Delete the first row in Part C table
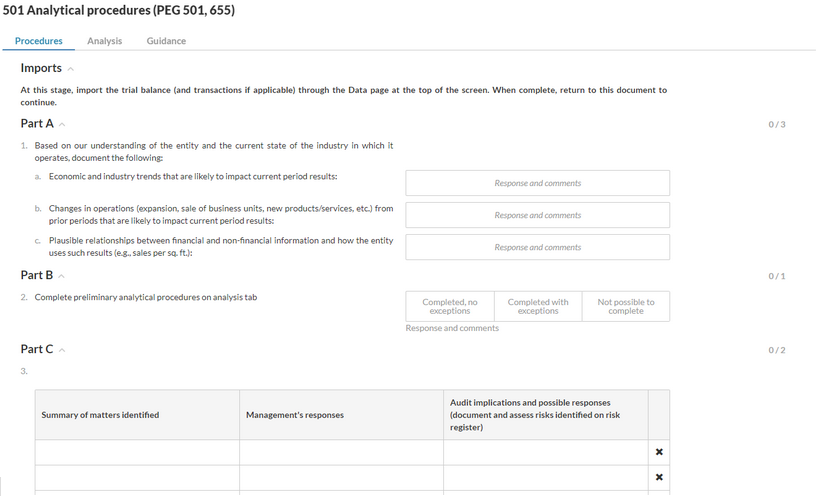Image resolution: width=827 pixels, height=496 pixels. pyautogui.click(x=659, y=453)
